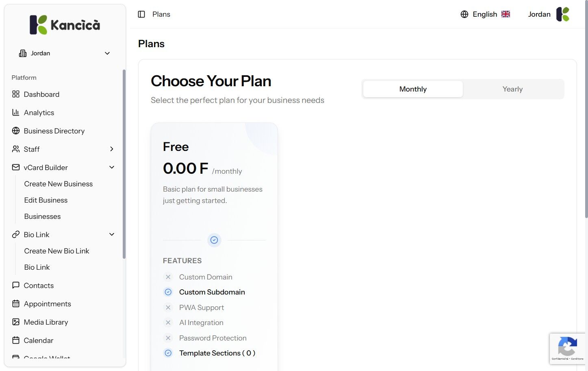This screenshot has width=588, height=371.
Task: Click the Analytics bar chart icon
Action: pyautogui.click(x=16, y=113)
